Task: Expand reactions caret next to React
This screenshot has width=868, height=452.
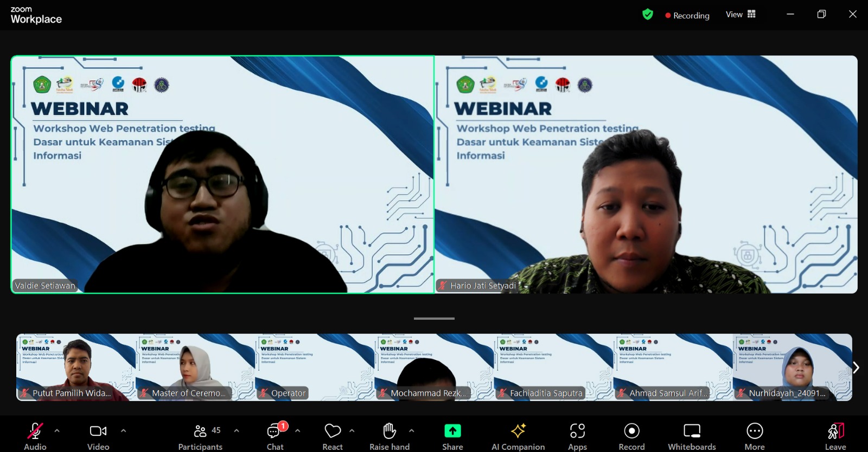Action: pos(352,431)
